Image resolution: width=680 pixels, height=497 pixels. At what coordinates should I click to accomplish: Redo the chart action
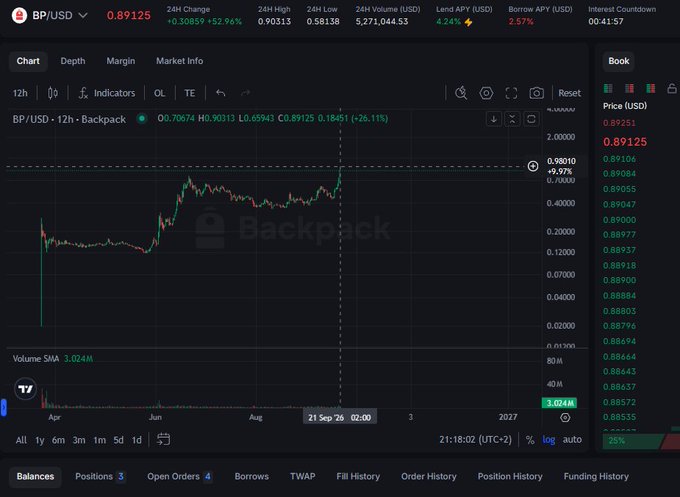245,93
